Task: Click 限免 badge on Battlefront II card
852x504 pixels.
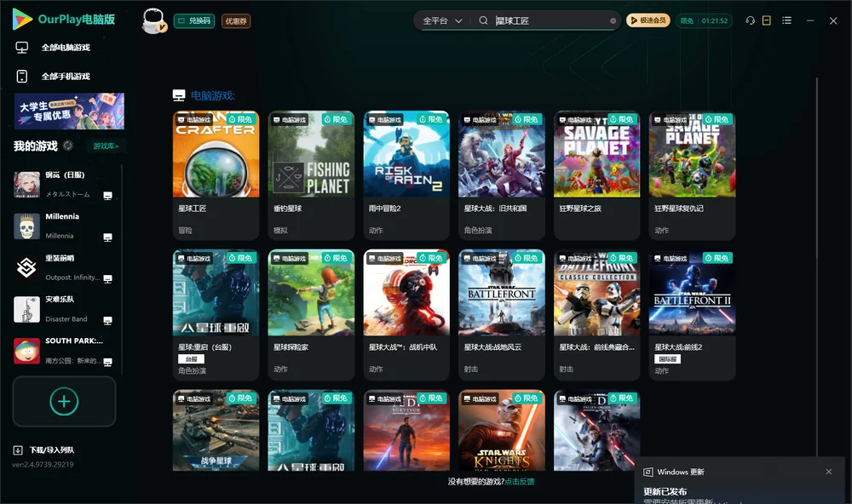Action: pyautogui.click(x=717, y=258)
